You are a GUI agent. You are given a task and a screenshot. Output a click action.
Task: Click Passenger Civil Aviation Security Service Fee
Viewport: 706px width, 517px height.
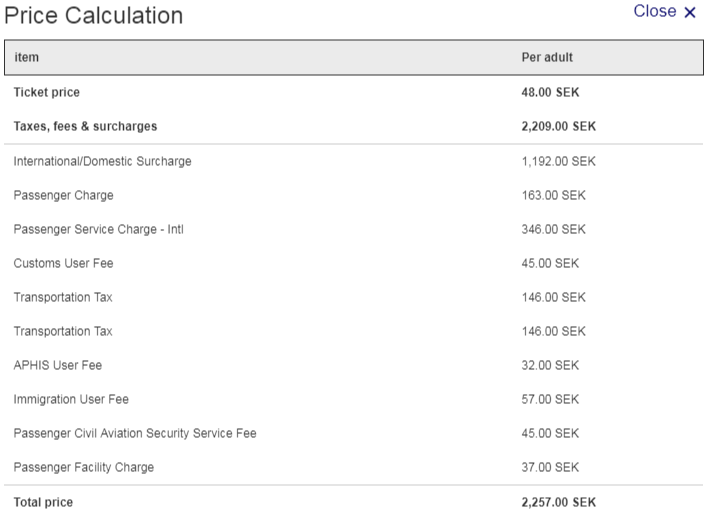click(135, 433)
